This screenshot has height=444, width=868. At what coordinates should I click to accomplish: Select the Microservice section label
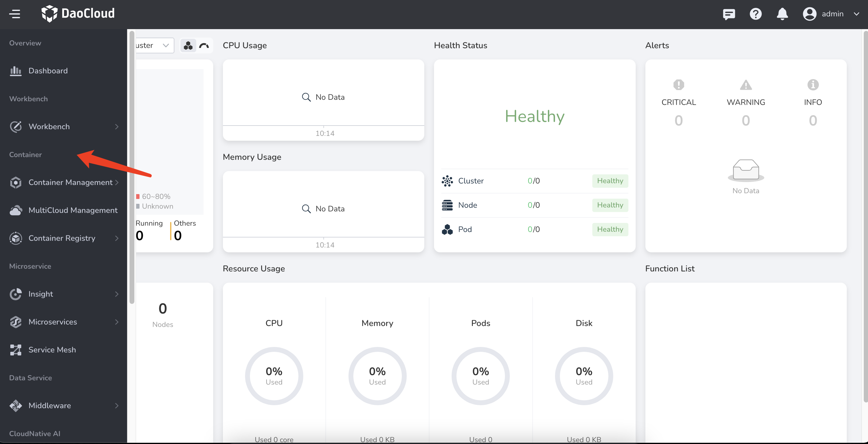[x=30, y=266]
